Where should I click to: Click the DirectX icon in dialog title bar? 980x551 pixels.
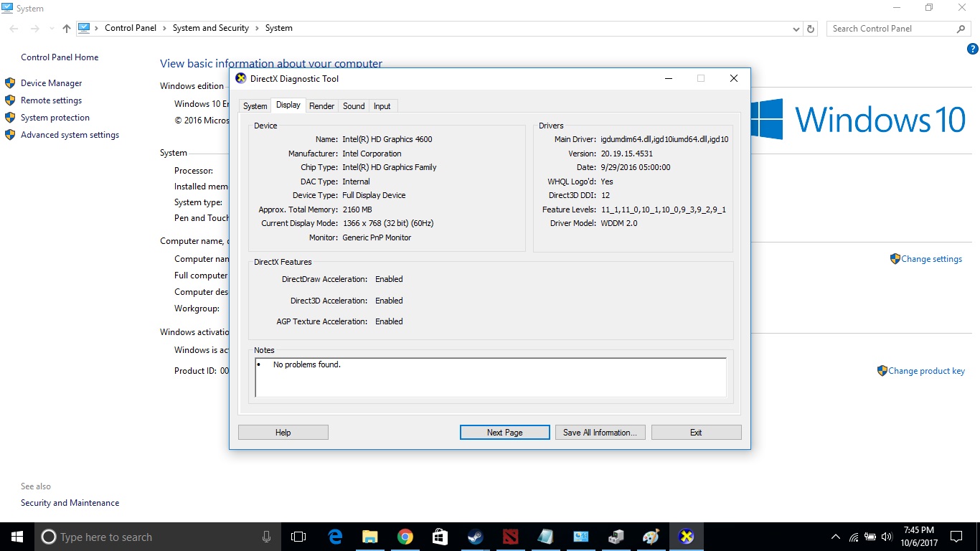point(241,79)
